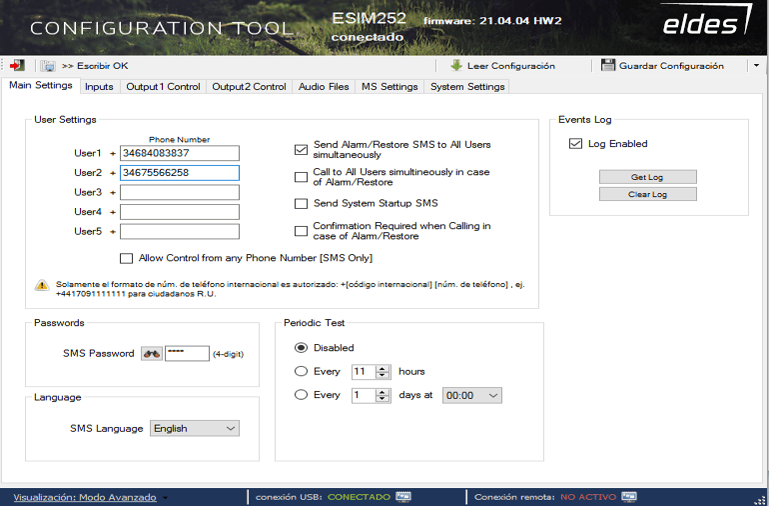The image size is (769, 506).
Task: Click the eldes logo
Action: coord(707,21)
